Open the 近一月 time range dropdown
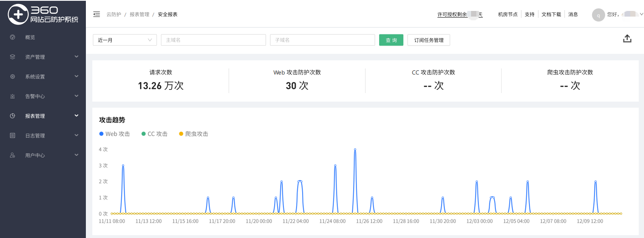Screen dimensions: 644x238 [x=125, y=40]
